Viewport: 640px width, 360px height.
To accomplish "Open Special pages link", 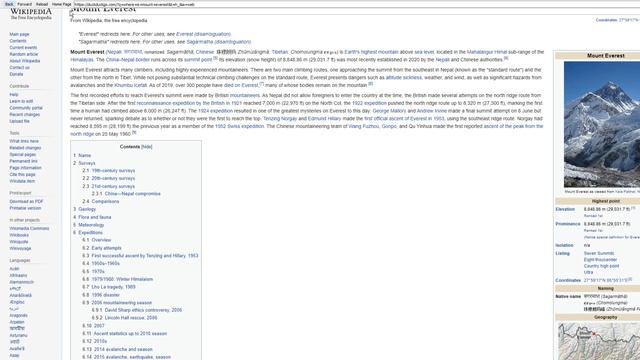I will pos(22,154).
